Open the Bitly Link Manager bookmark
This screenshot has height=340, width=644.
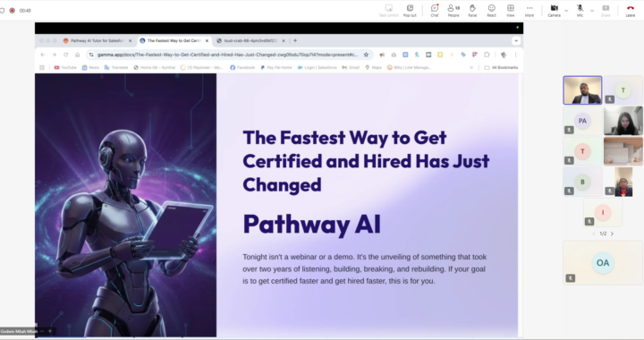point(409,67)
